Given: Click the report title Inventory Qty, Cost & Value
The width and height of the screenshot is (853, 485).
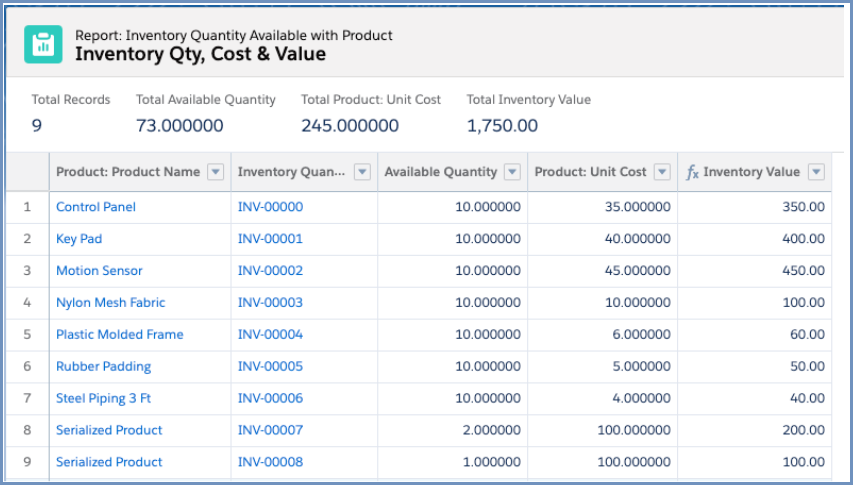Looking at the screenshot, I should click(x=200, y=54).
